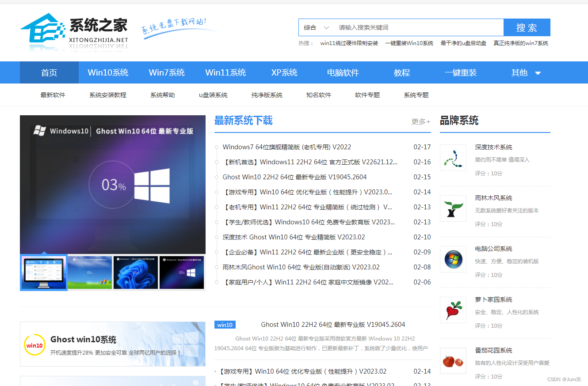Open 【老机专用】Win11 22H2 精简版 link
Viewport: 588px width, 386px height.
click(x=308, y=207)
